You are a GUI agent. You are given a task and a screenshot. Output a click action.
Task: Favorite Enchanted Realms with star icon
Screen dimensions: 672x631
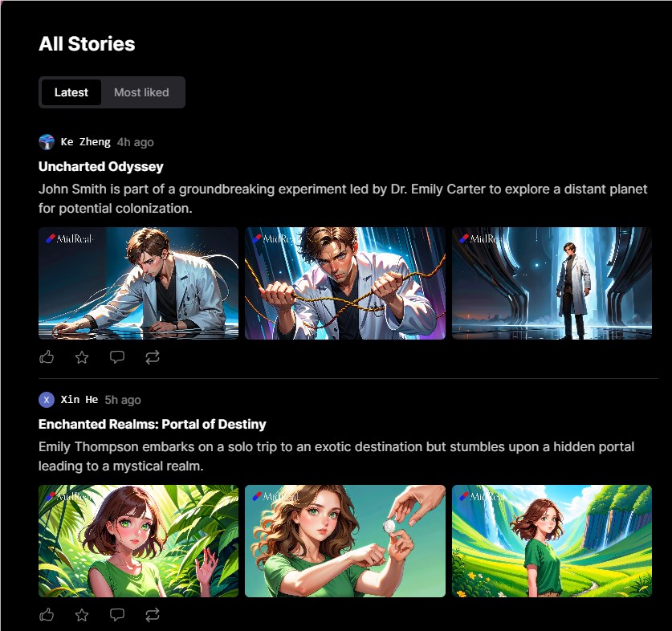pyautogui.click(x=82, y=615)
